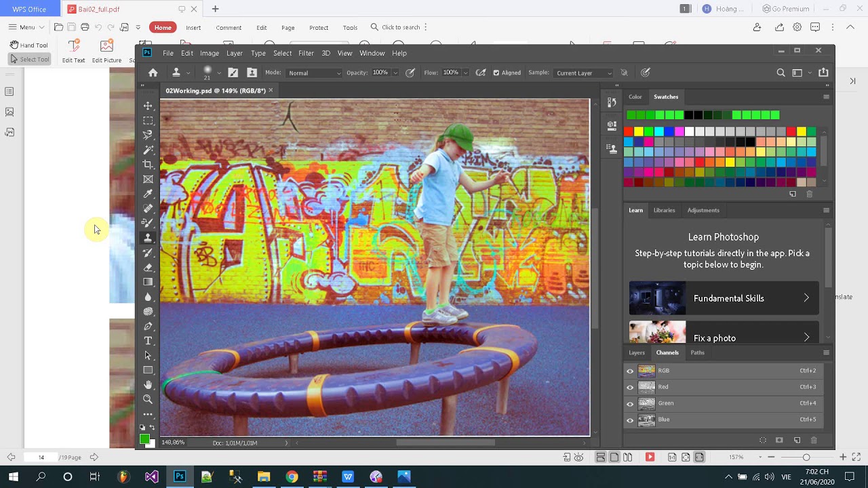This screenshot has height=488, width=868.
Task: Open the Adjustments tab
Action: [x=703, y=210]
